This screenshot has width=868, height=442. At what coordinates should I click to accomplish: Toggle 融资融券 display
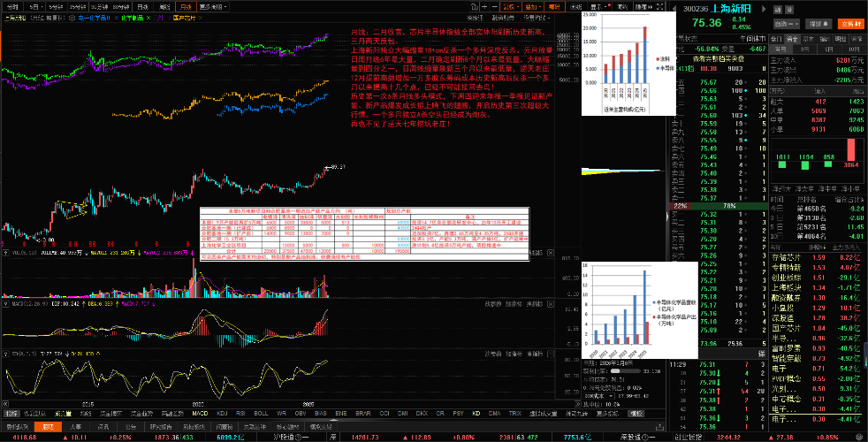tap(505, 19)
